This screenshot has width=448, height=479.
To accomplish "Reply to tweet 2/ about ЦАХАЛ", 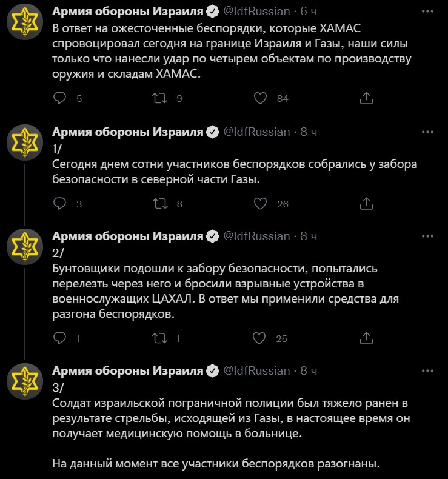I will coord(59,338).
